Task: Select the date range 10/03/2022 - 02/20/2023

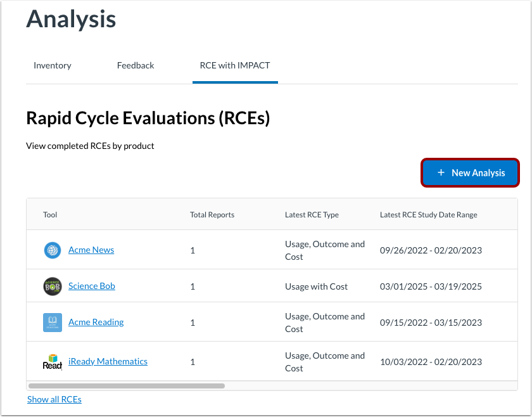Action: 431,362
